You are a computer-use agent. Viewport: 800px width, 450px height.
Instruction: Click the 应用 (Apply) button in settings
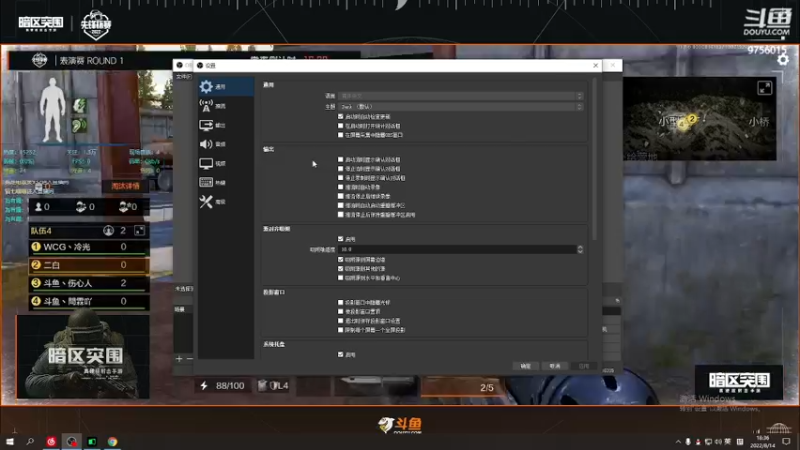[584, 366]
